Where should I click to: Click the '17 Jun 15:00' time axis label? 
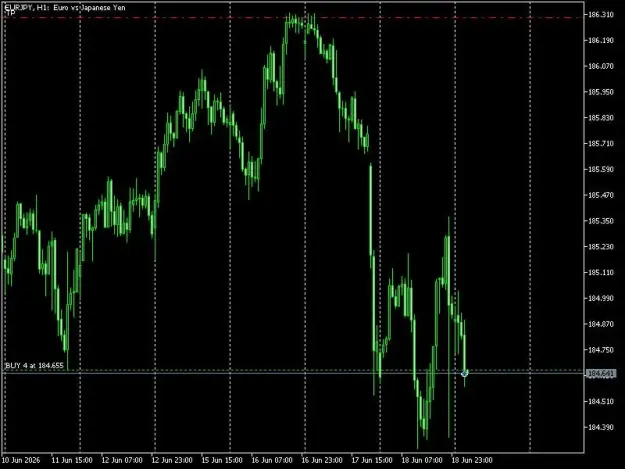point(372,460)
